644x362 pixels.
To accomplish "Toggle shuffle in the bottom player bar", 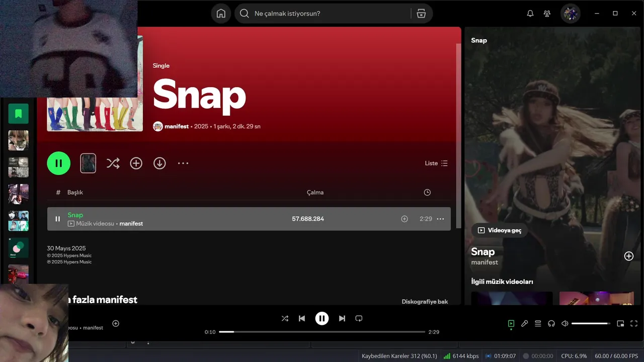I will [285, 318].
